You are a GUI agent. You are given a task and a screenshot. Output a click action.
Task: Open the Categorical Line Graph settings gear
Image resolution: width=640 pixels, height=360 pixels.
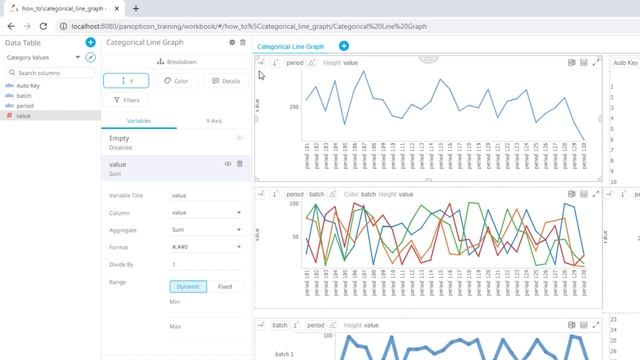click(x=232, y=42)
